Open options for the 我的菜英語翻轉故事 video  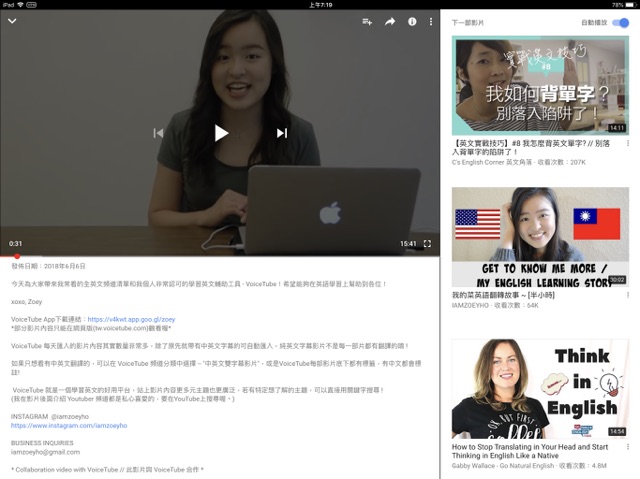[627, 295]
